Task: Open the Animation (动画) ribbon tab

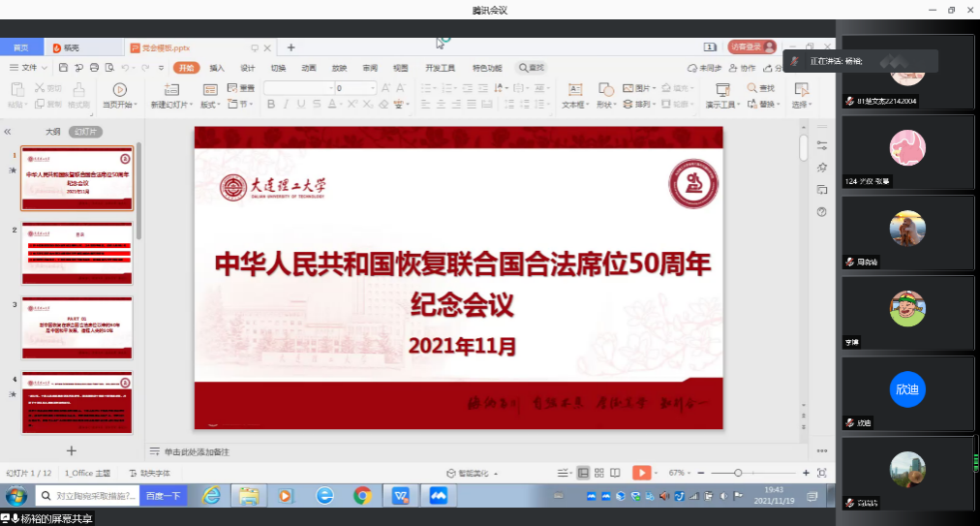Action: click(x=309, y=68)
